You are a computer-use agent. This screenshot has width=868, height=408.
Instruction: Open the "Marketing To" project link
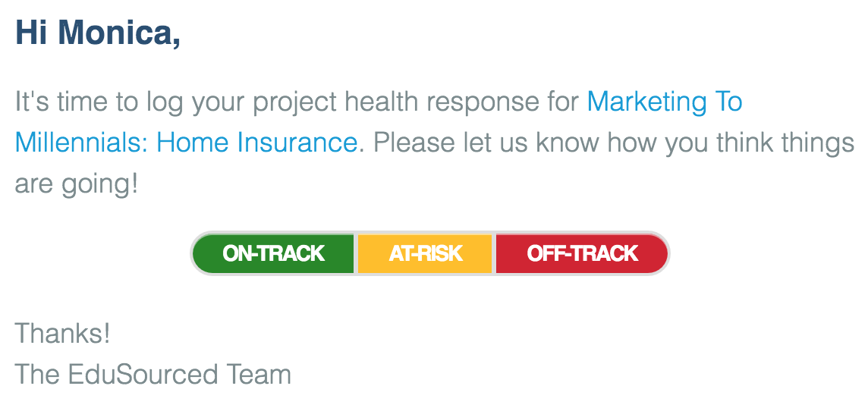[x=665, y=102]
